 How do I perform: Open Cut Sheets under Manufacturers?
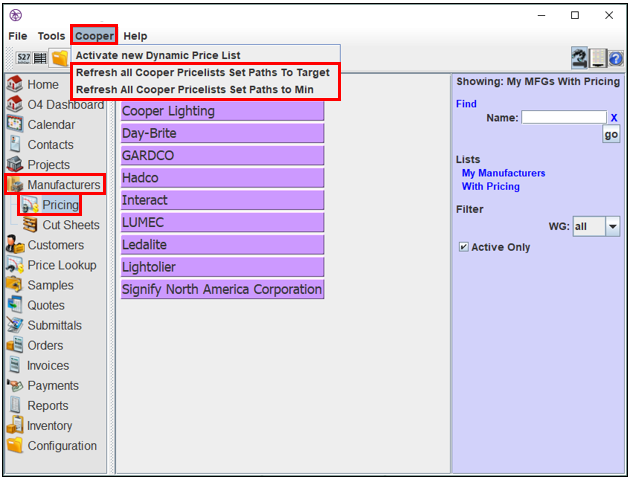[x=61, y=225]
